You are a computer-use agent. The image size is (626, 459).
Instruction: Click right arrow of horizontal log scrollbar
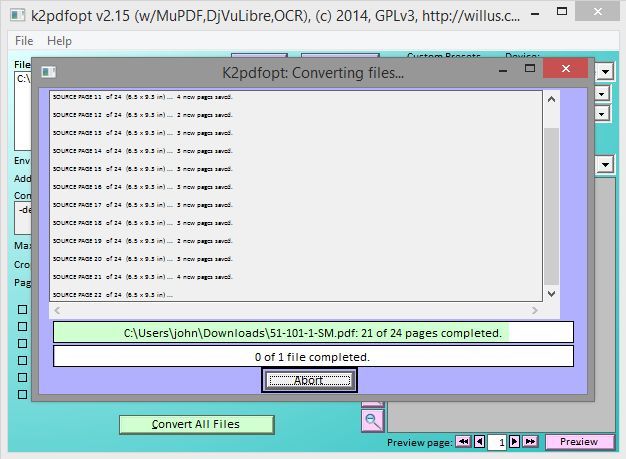(535, 310)
